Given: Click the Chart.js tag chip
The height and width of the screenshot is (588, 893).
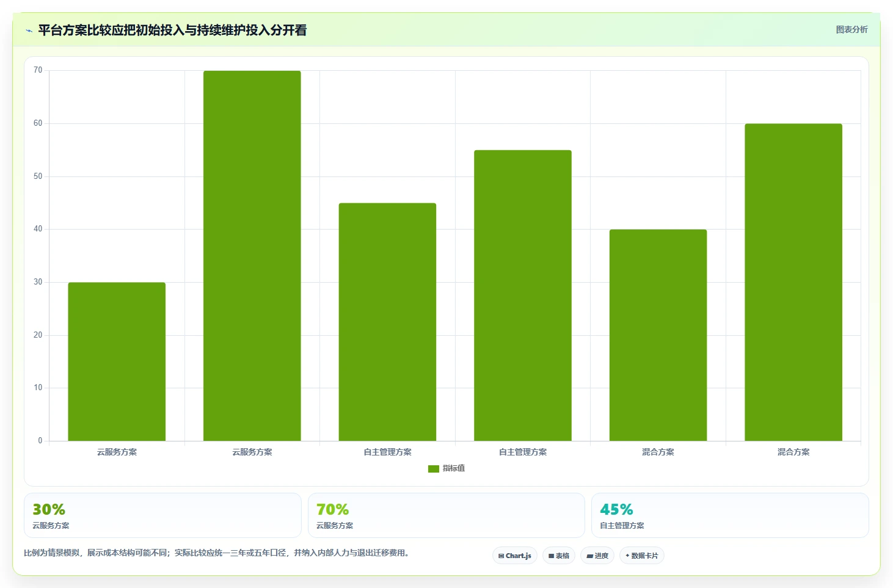Looking at the screenshot, I should 515,556.
